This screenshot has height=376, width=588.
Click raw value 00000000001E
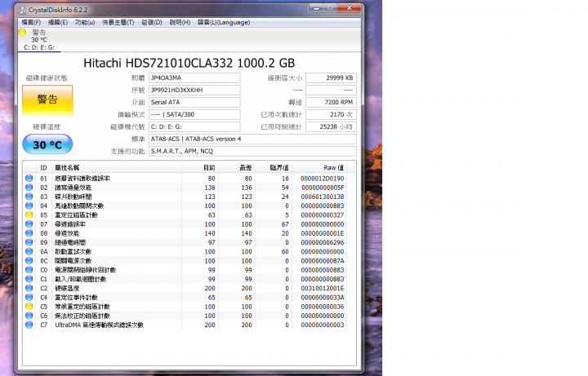pos(322,233)
